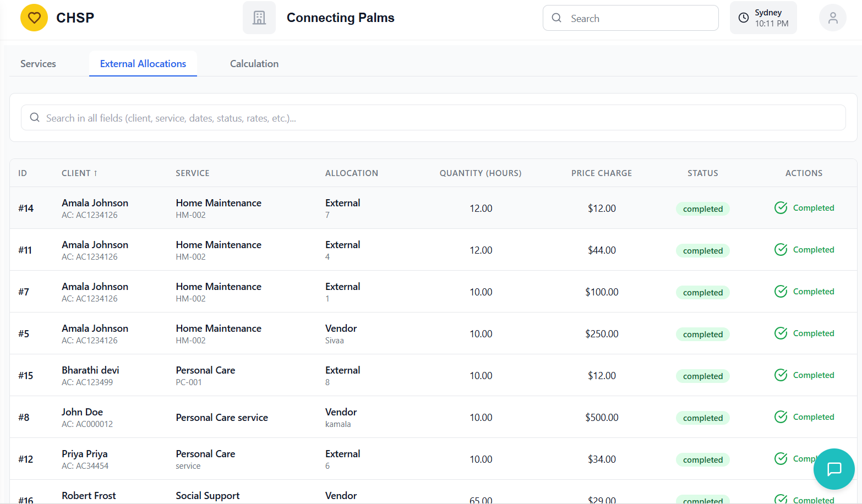Sort by the Quantity (Hours) column header
Screen dimensions: 862x504
(480, 173)
